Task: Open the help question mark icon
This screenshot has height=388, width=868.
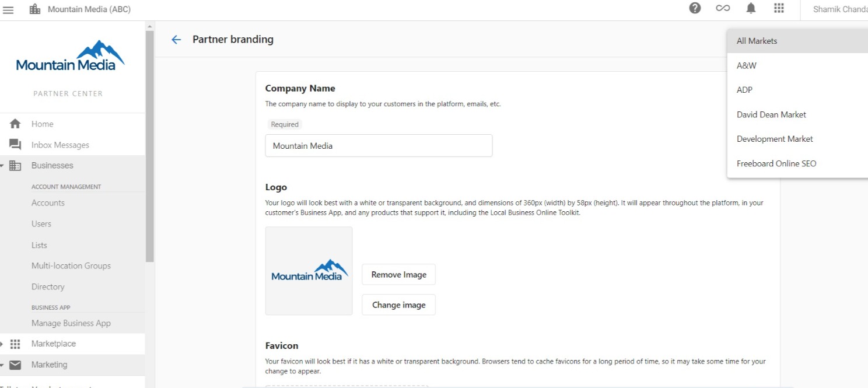Action: pyautogui.click(x=695, y=8)
